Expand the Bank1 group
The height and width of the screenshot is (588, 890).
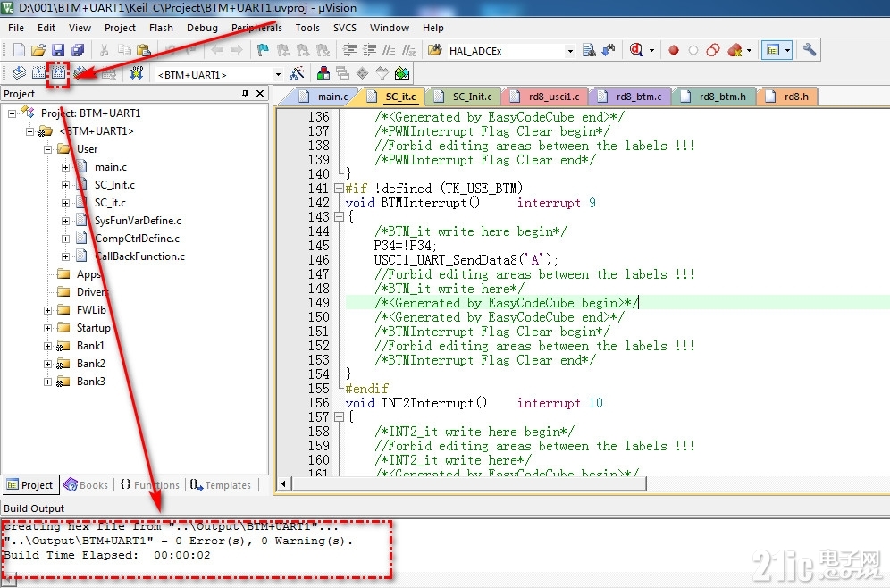(47, 346)
